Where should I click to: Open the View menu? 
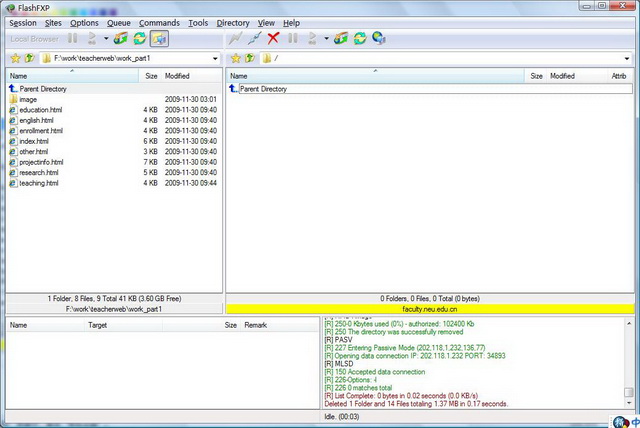[266, 23]
